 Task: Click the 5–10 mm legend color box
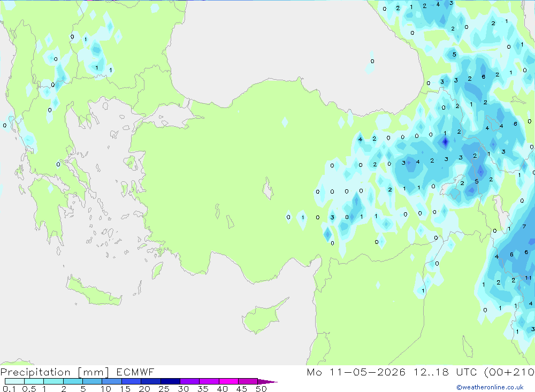[x=93, y=381]
